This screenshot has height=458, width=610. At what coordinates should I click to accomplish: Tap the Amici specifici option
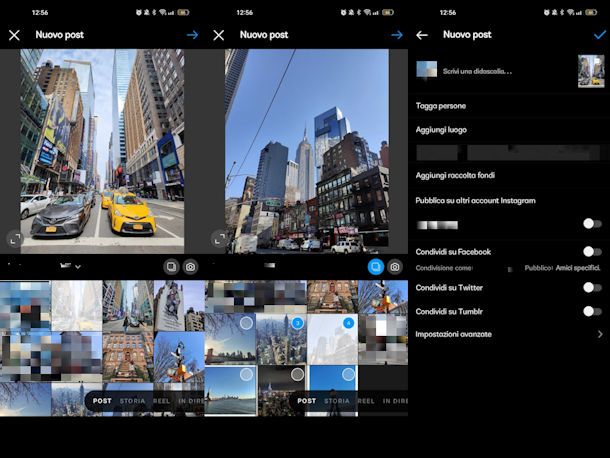coord(578,268)
